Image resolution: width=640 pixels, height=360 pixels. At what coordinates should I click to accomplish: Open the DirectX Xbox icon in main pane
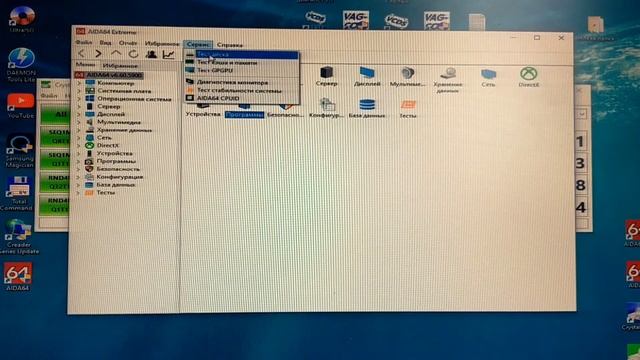click(x=529, y=77)
